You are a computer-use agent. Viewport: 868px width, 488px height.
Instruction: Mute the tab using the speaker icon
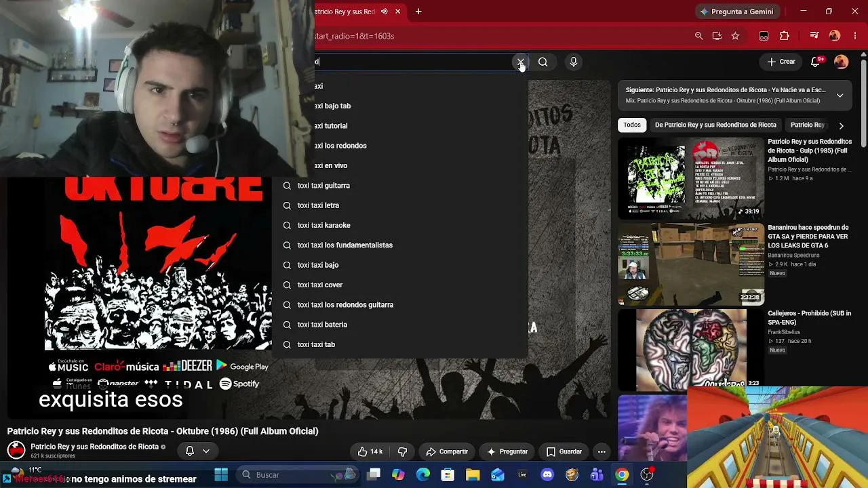tap(384, 12)
